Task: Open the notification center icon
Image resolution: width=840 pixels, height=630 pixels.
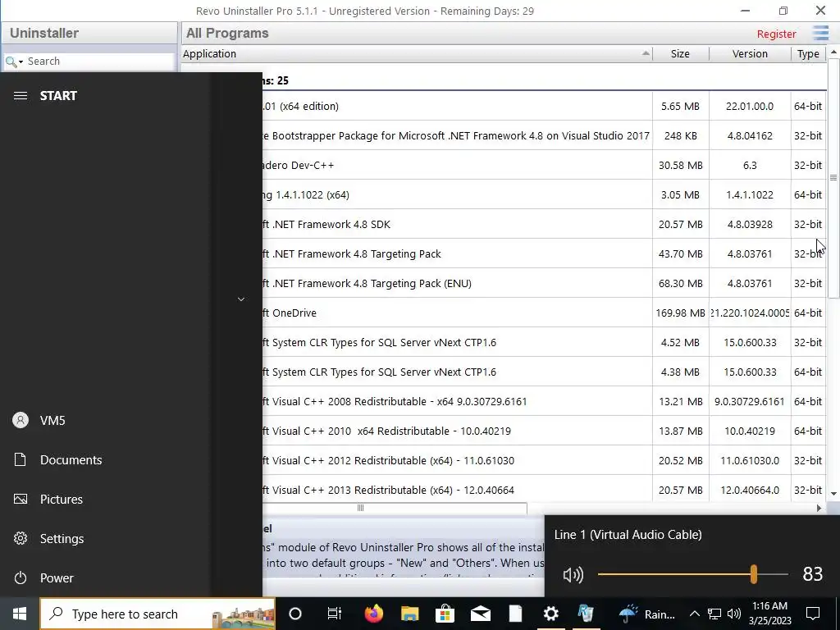Action: coord(813,614)
